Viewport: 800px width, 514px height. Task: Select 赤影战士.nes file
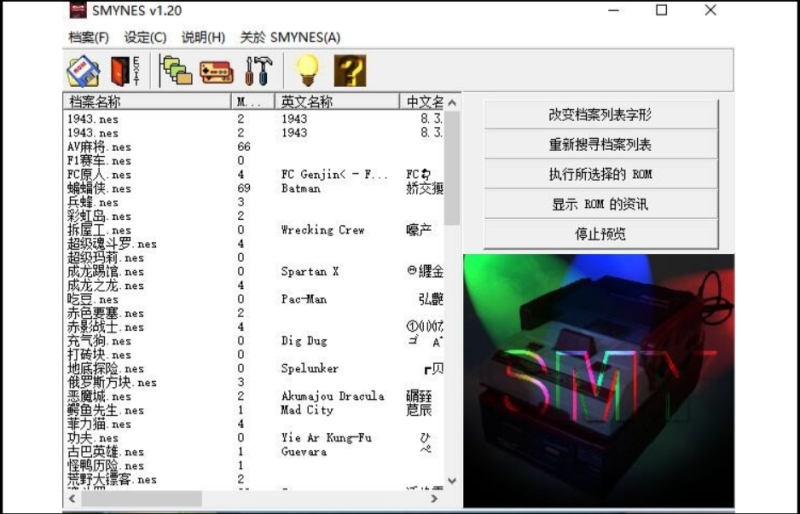click(x=106, y=327)
